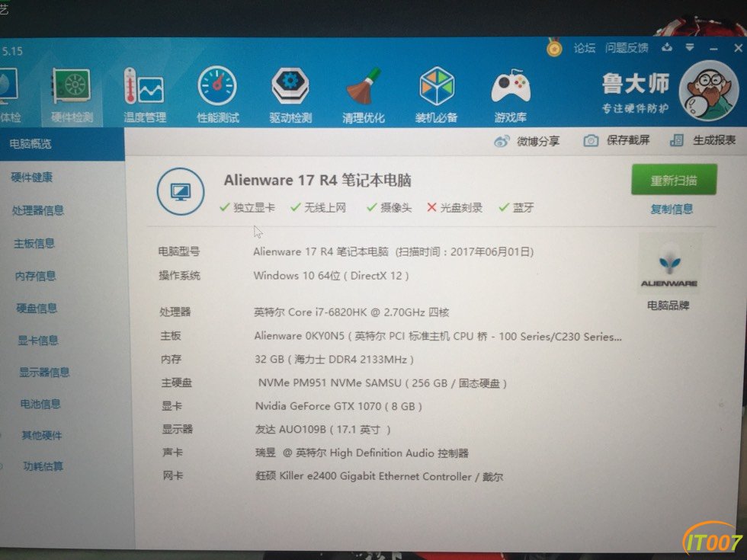Viewport: 747px width, 560px height.
Task: Open the 论坛 forum link
Action: pos(584,48)
